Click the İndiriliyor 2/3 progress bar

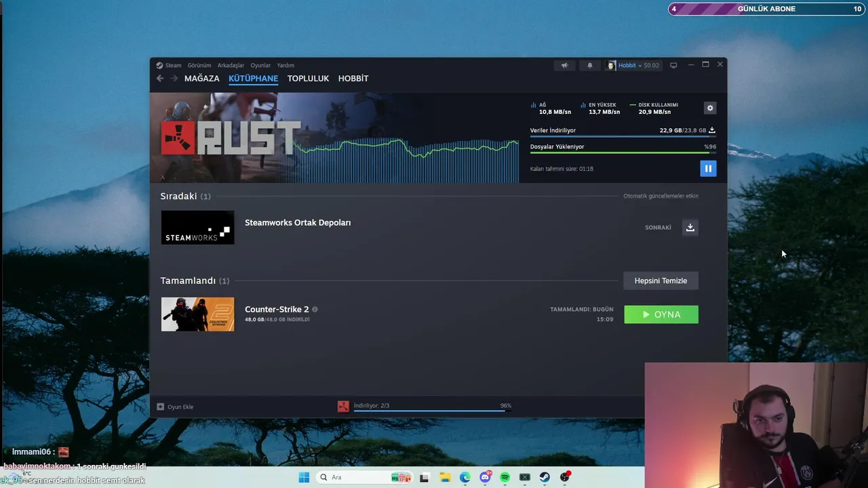tap(433, 410)
